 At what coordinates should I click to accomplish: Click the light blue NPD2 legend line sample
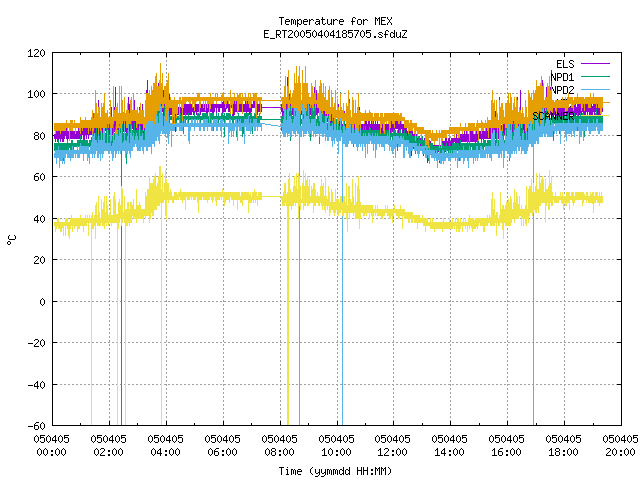click(x=595, y=89)
